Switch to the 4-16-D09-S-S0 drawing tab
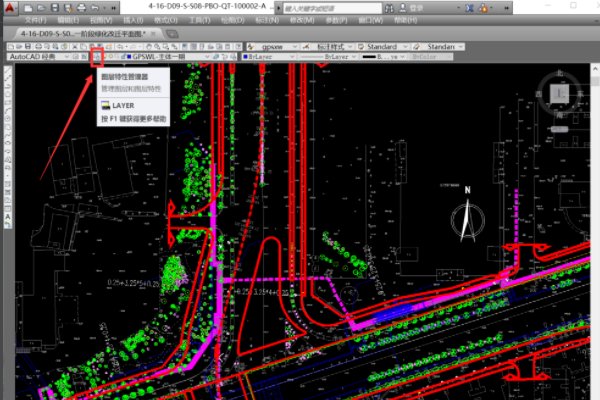The height and width of the screenshot is (400, 600). [80, 33]
